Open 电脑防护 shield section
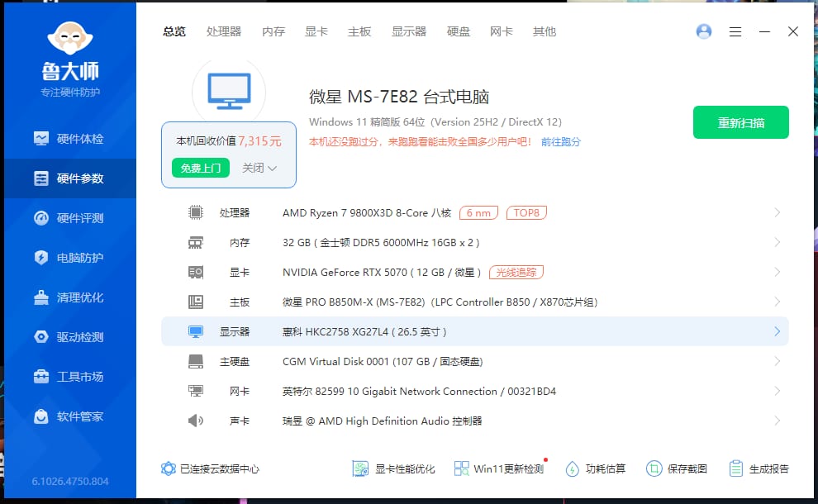This screenshot has height=504, width=818. [x=70, y=258]
